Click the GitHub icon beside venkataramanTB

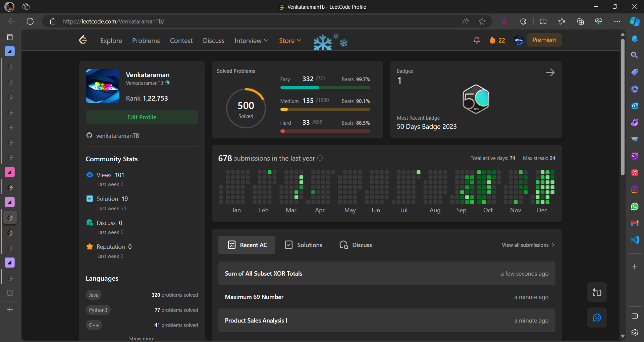[89, 135]
